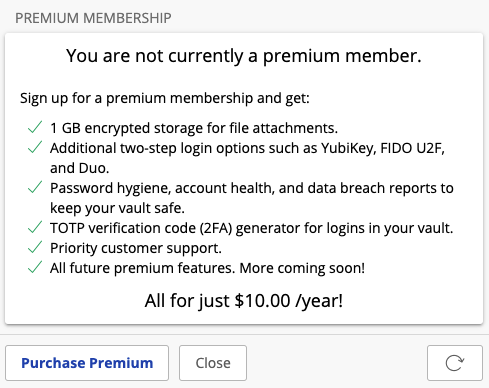This screenshot has height=388, width=489.
Task: Click the PREMIUM MEMBERSHIP section header
Action: (93, 18)
